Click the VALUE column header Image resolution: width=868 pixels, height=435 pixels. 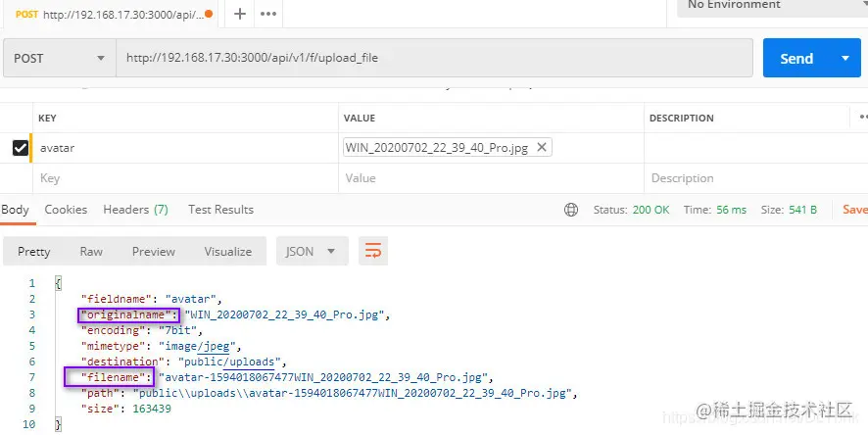pyautogui.click(x=360, y=118)
